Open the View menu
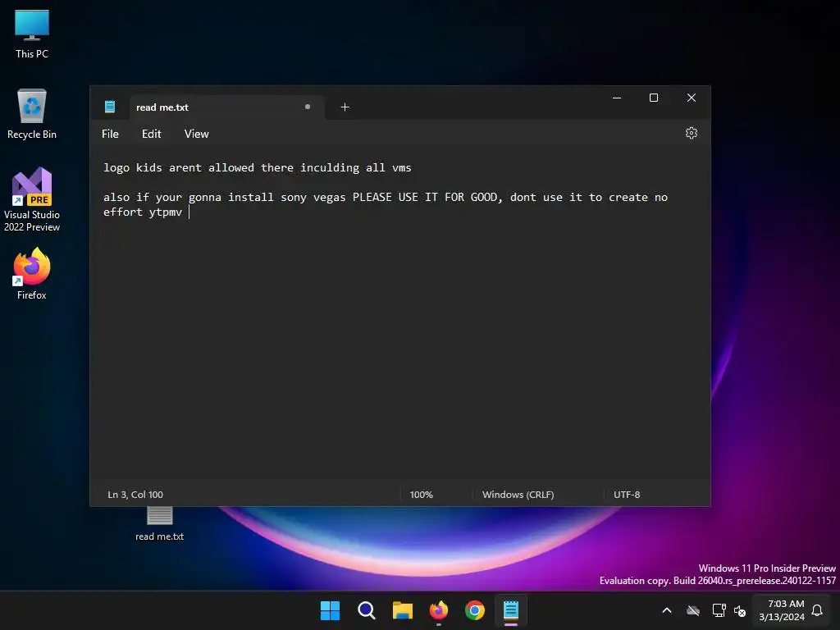 point(197,134)
